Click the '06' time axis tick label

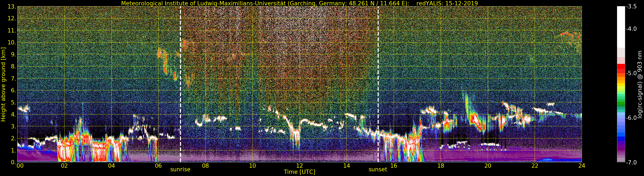click(158, 166)
